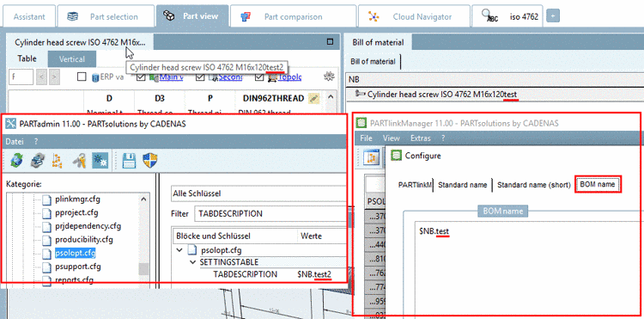The width and height of the screenshot is (644, 319).
Task: Open the cut-off PARTlinkM tab in Configure dialog
Action: coord(415,185)
